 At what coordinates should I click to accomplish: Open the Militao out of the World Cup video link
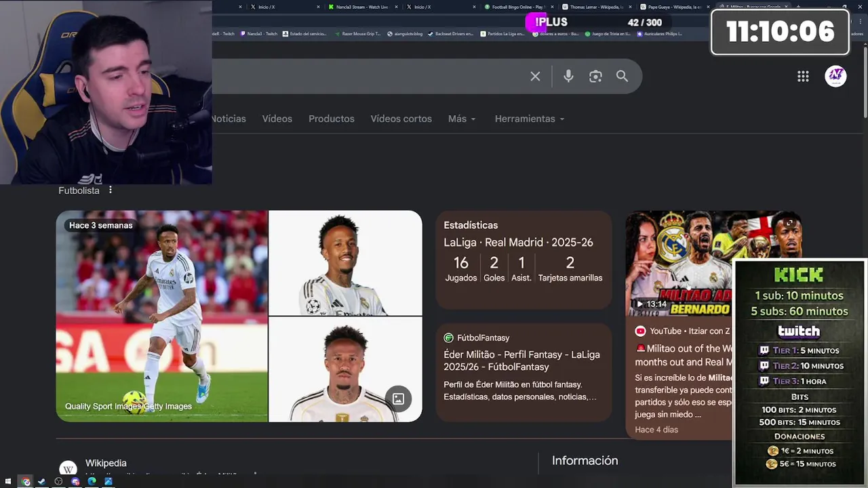tap(684, 355)
